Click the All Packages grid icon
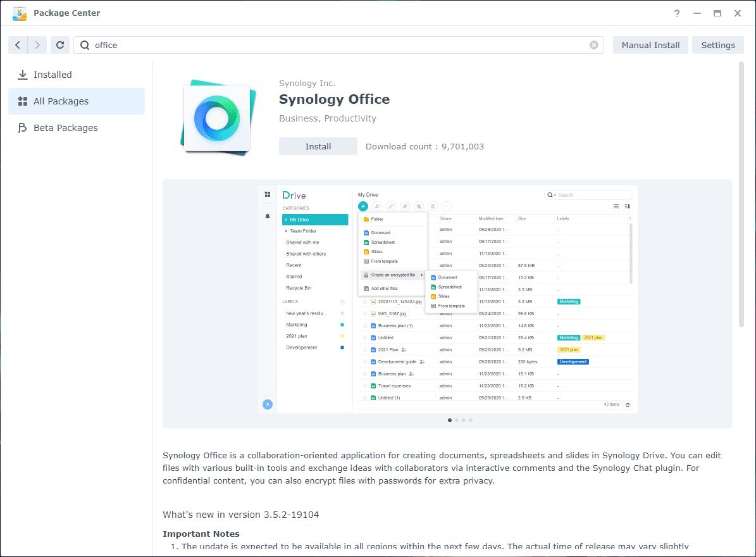This screenshot has width=756, height=557. tap(22, 101)
